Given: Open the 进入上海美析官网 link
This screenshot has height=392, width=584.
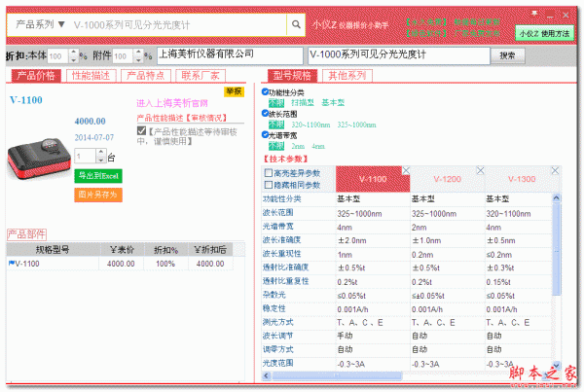Looking at the screenshot, I should pyautogui.click(x=172, y=103).
